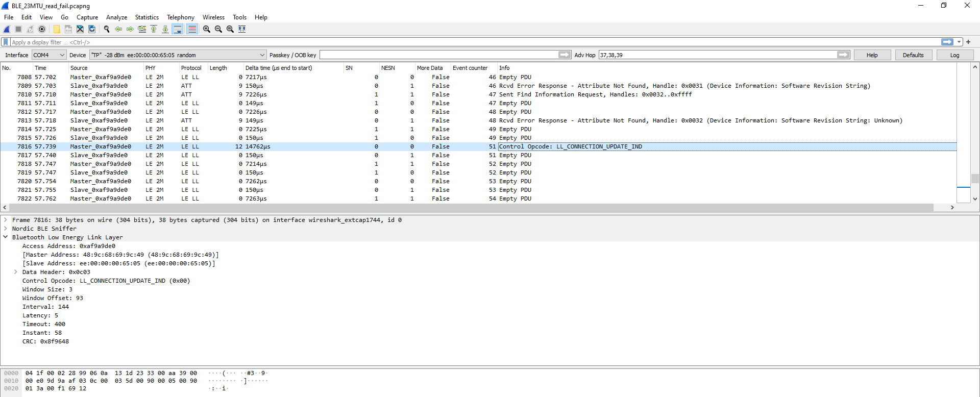Open the Edit menu
Viewport: 980px width, 397px height.
point(27,17)
